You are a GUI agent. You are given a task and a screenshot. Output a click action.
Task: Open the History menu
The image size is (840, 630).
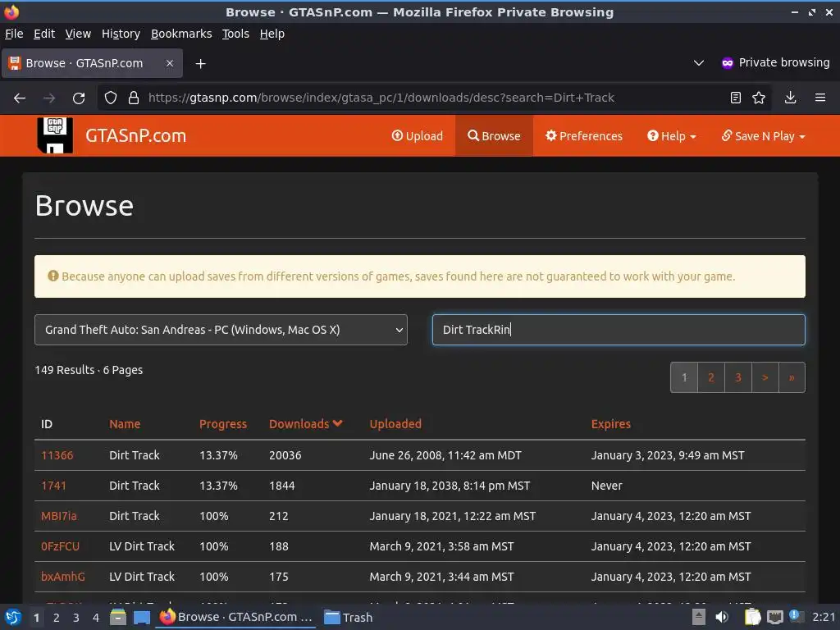[121, 34]
